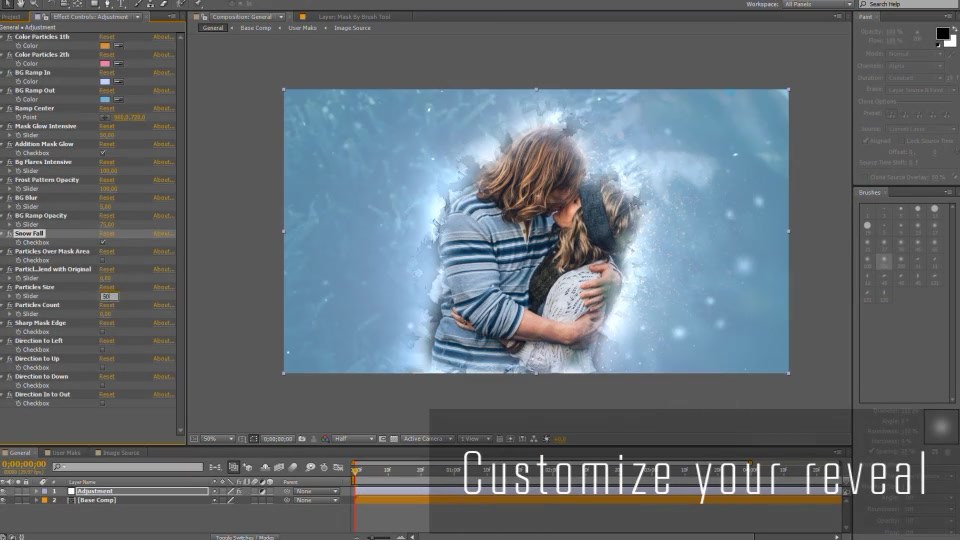Open the channel RGB color icon

click(x=325, y=439)
